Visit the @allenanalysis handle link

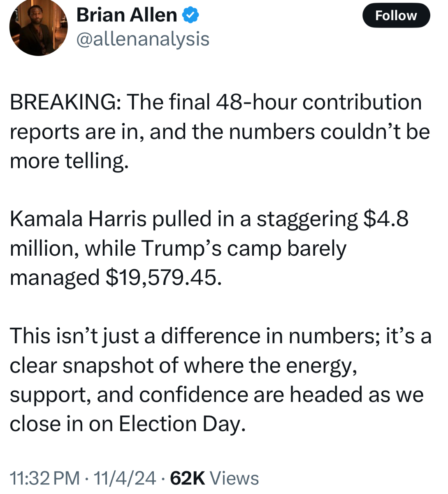tap(143, 39)
